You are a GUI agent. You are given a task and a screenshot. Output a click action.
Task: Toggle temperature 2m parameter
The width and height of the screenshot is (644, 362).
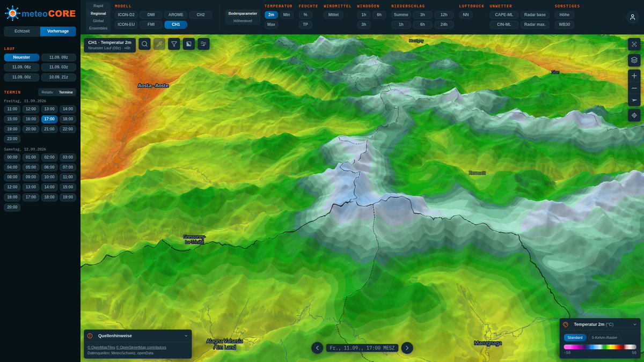pos(272,15)
